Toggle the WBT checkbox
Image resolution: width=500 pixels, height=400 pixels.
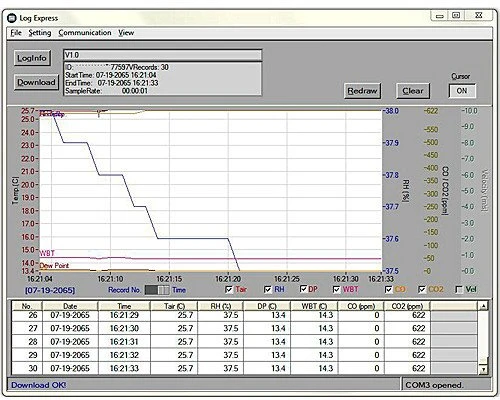[x=337, y=289]
